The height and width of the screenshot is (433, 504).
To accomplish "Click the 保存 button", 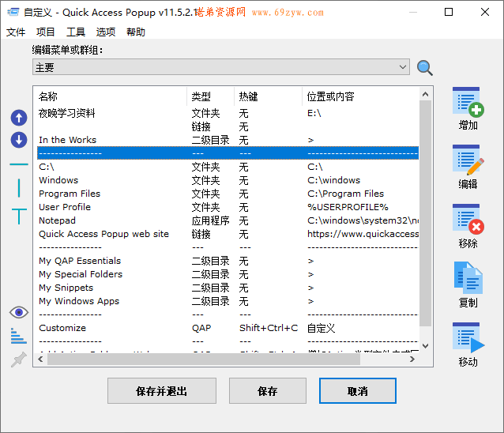I will tap(268, 391).
